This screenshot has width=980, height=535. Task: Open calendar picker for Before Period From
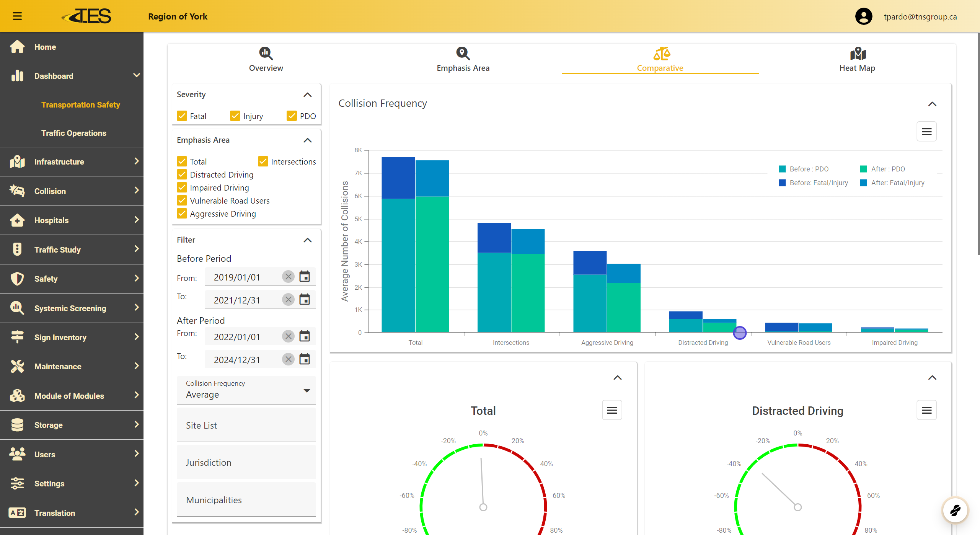pyautogui.click(x=305, y=277)
